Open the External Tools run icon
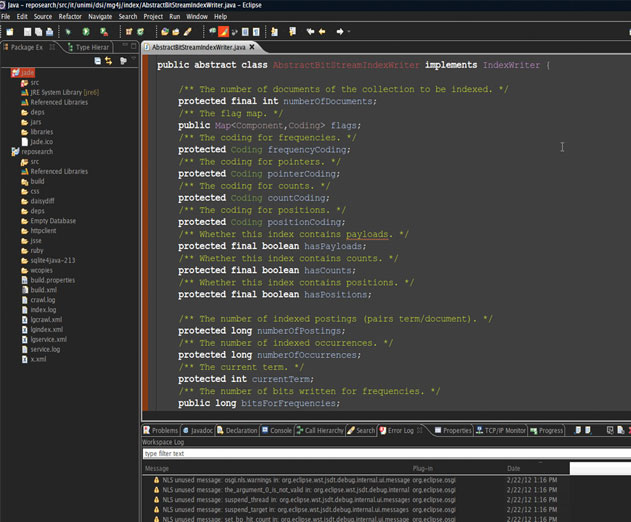631x522 pixels. click(x=104, y=31)
